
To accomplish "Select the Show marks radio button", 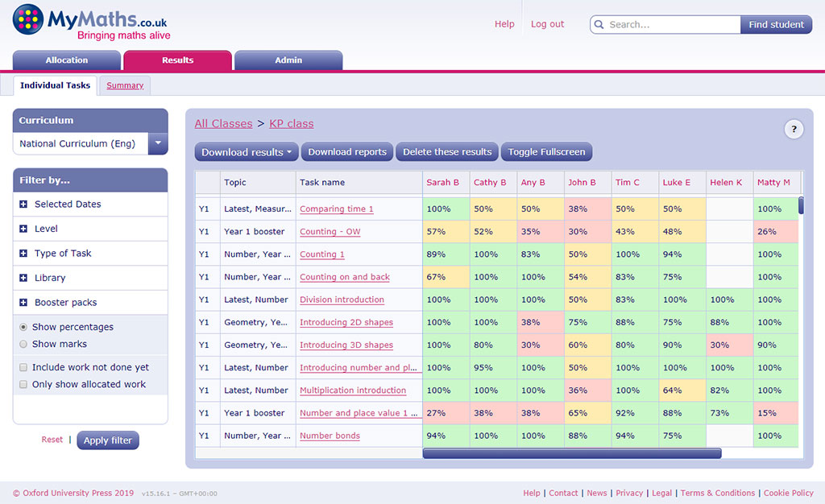I will [x=23, y=345].
